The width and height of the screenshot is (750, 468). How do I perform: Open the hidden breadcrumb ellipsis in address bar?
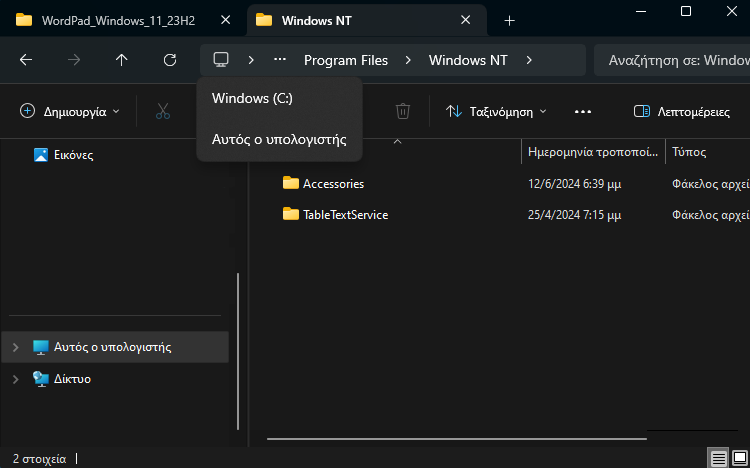[x=280, y=60]
